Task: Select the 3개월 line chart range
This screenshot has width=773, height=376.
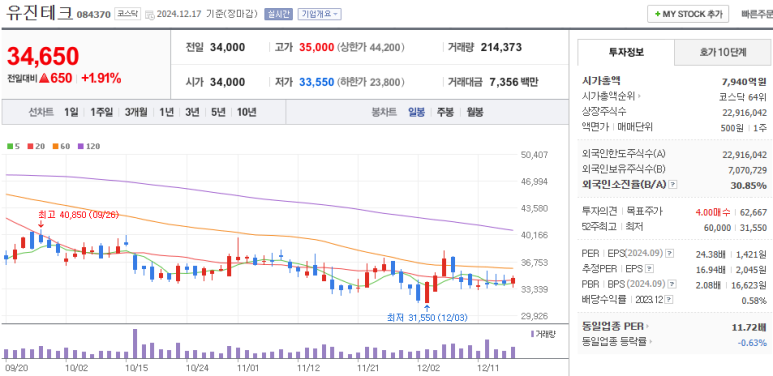Action: click(136, 112)
